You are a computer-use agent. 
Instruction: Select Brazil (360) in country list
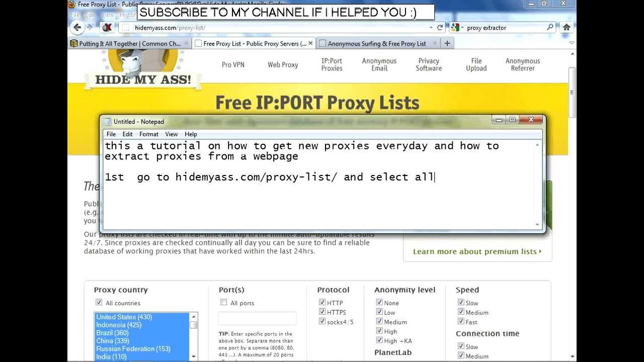(142, 333)
